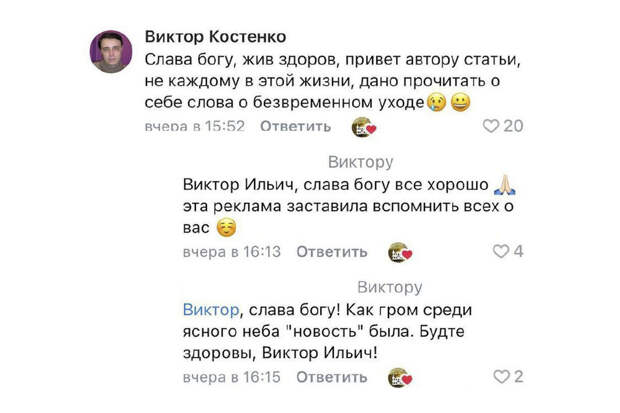Click the blue Виктор mention link
The image size is (620, 413).
point(212,310)
